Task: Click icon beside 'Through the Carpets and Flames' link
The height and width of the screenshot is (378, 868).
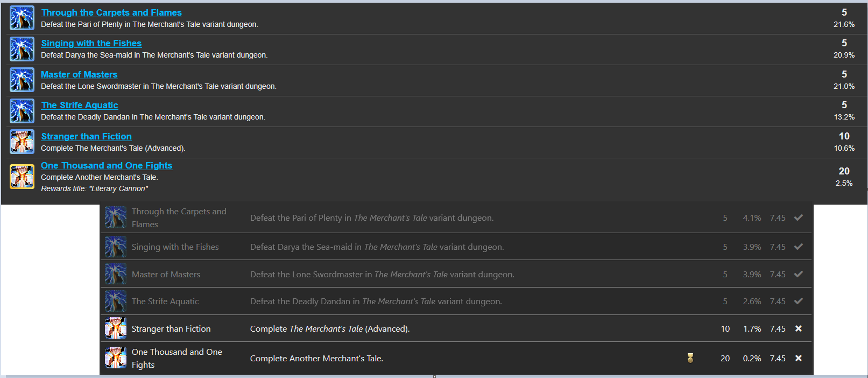Action: click(x=22, y=18)
